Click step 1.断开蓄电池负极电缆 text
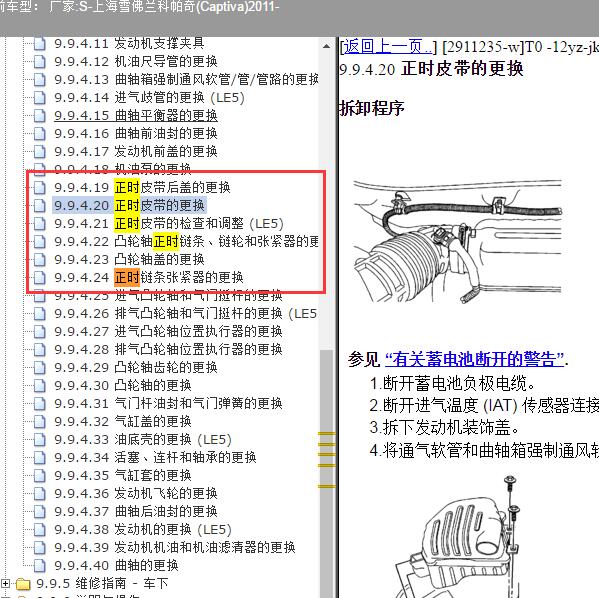This screenshot has height=598, width=599. point(453,384)
